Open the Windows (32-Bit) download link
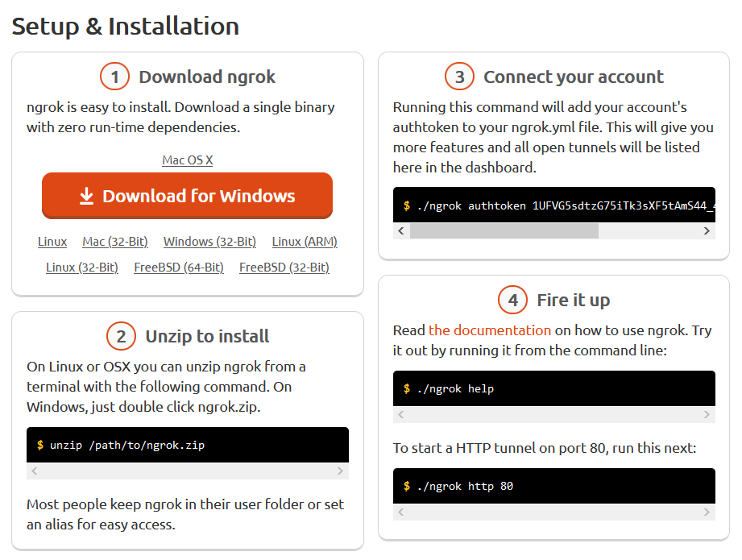This screenshot has width=742, height=560. pos(209,241)
